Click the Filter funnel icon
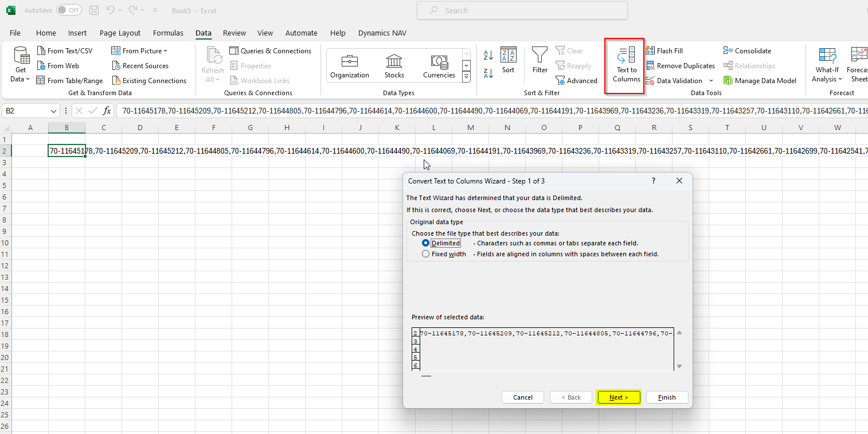 point(539,56)
